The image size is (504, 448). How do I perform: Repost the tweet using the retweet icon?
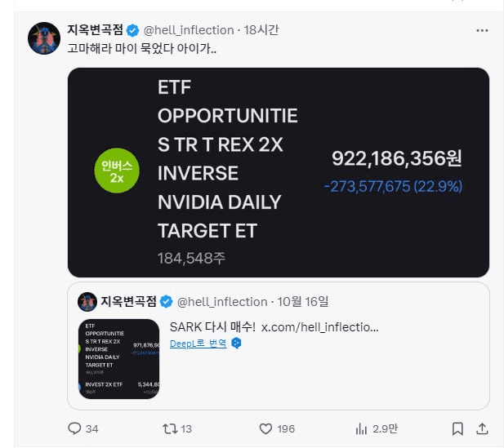170,428
